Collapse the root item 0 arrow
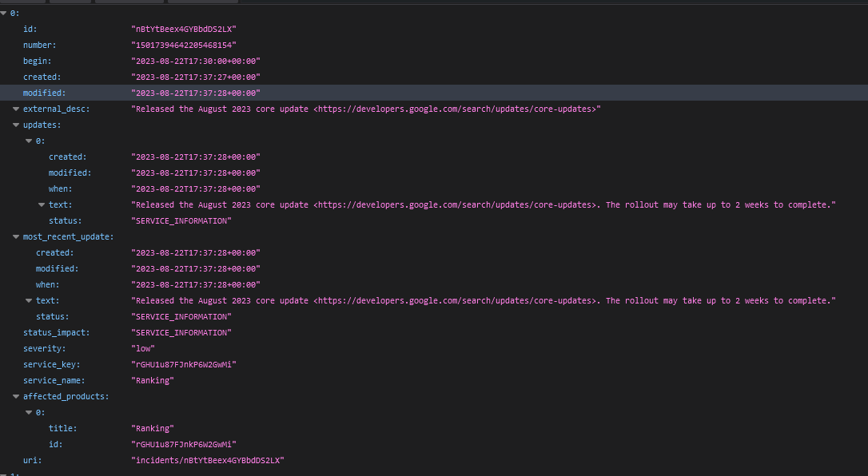 coord(4,14)
